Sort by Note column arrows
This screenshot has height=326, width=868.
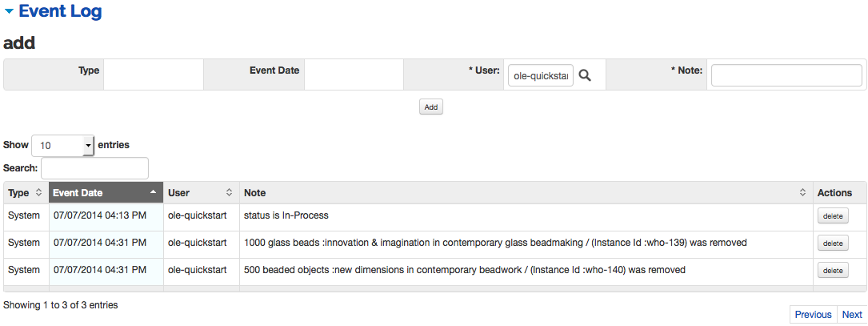(802, 193)
